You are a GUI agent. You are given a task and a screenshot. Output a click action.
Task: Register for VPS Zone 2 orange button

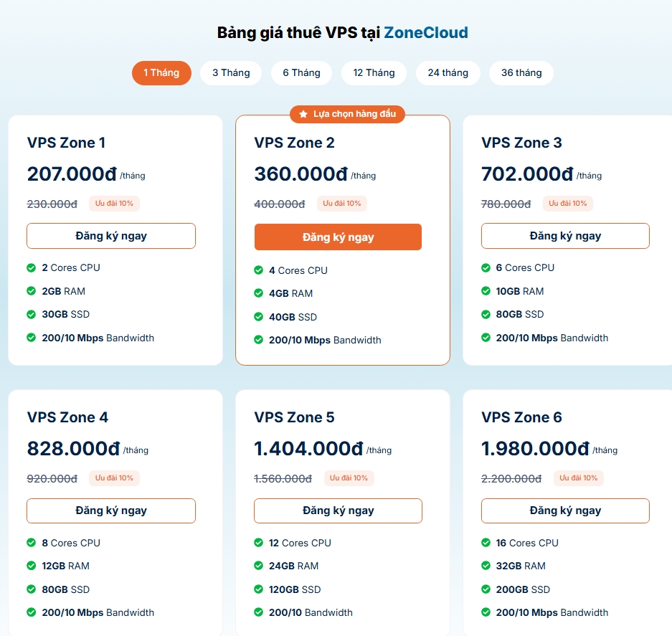pos(338,237)
